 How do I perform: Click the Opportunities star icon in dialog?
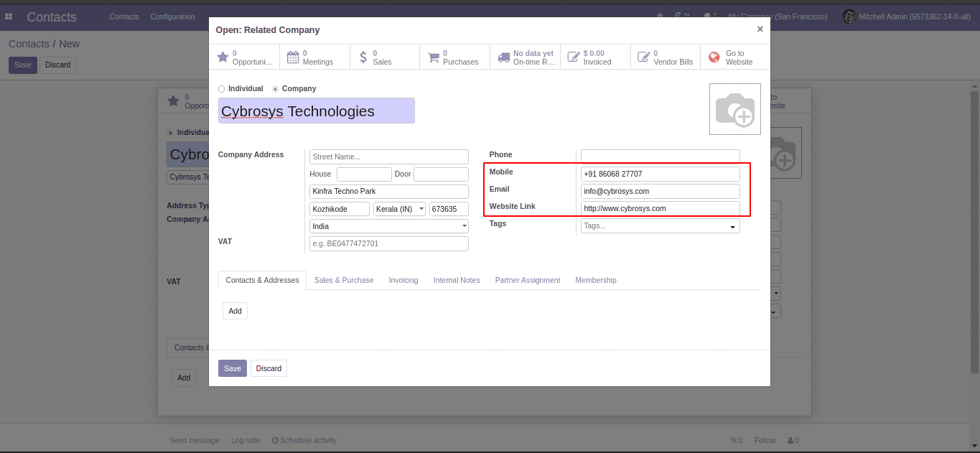coord(223,57)
